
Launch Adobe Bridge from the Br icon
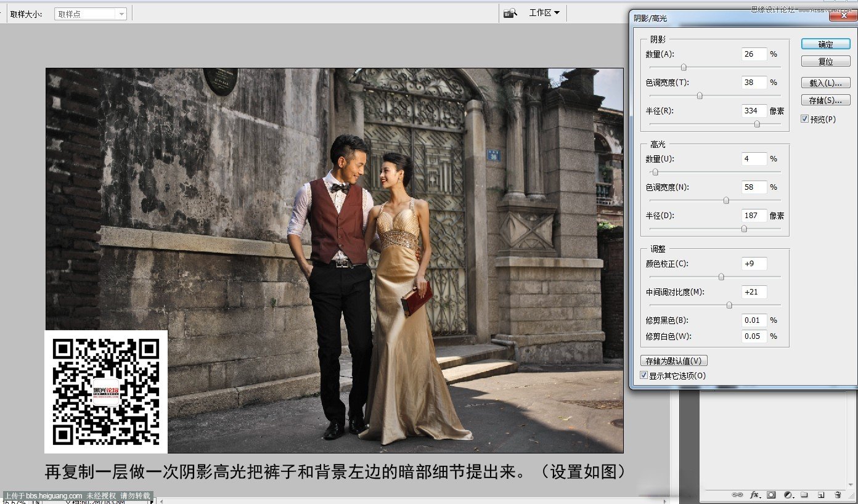(510, 13)
